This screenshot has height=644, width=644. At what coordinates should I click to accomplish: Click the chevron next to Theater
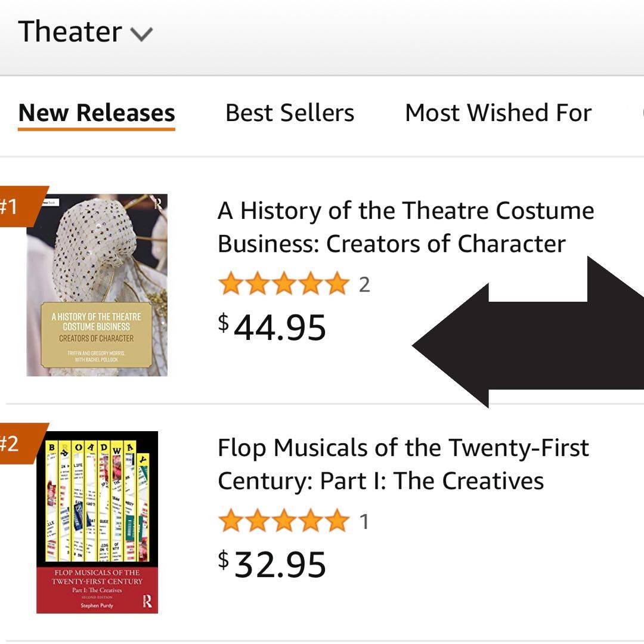pyautogui.click(x=142, y=33)
